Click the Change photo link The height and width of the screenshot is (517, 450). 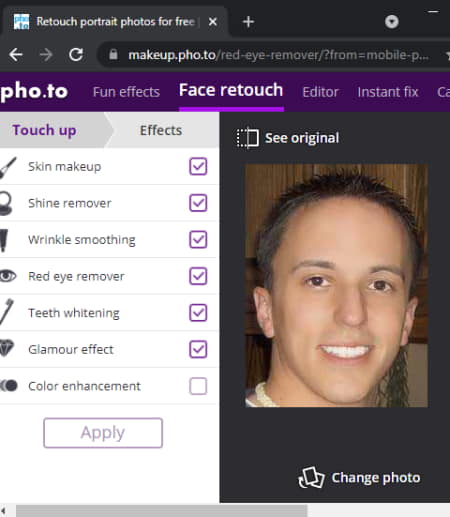[376, 478]
